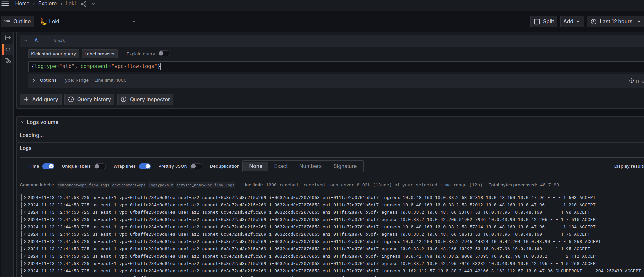
Task: Expand log row ending 1 90 ACCEPT
Action: (x=25, y=212)
